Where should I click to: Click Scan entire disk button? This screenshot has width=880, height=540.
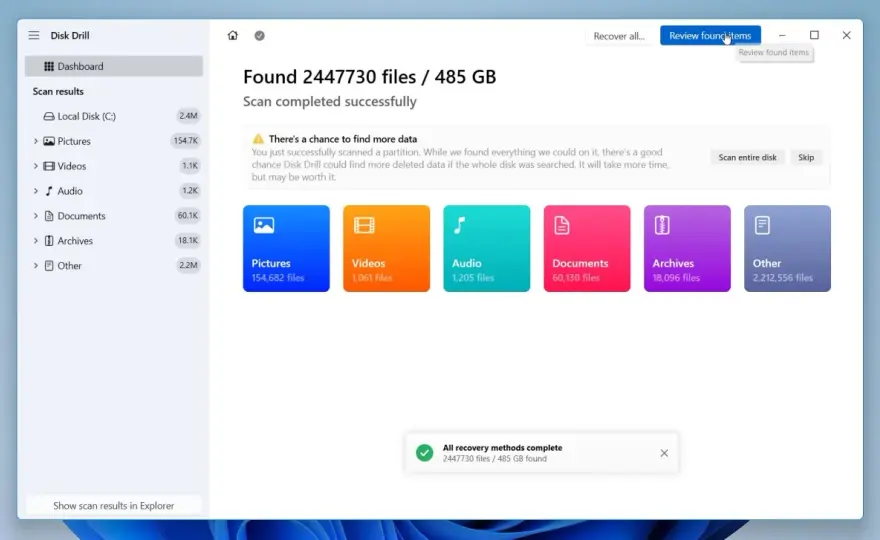(747, 157)
